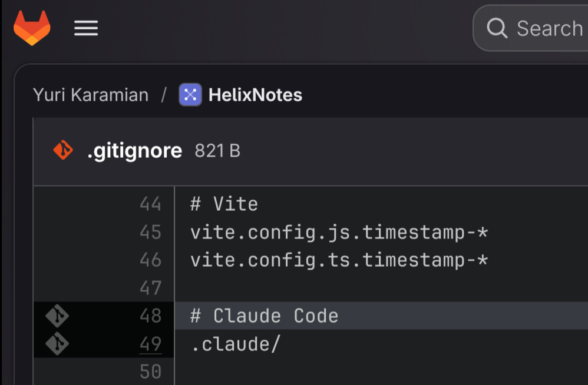Go to line number 44
The height and width of the screenshot is (385, 588).
point(150,204)
